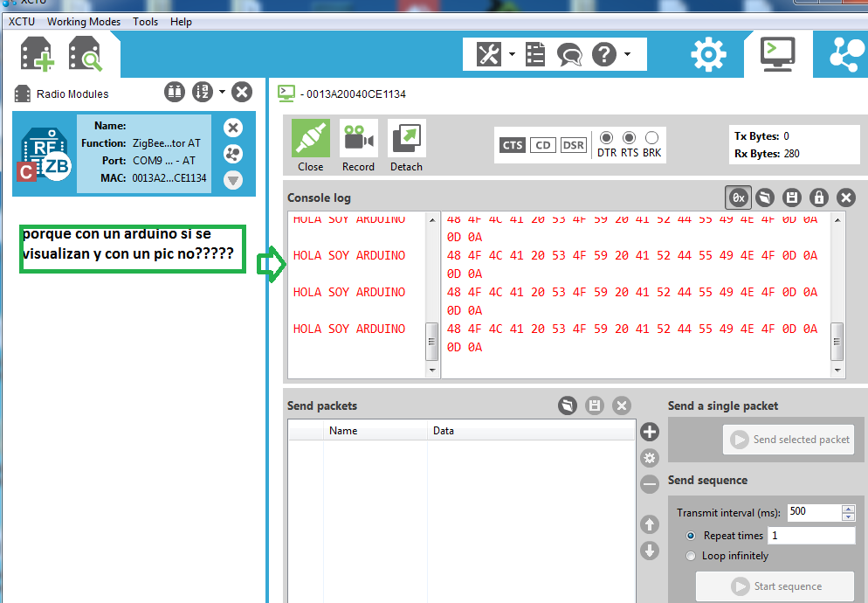Close the serial connection with green plug icon
Viewport: 868px width, 603px height.
pos(311,138)
